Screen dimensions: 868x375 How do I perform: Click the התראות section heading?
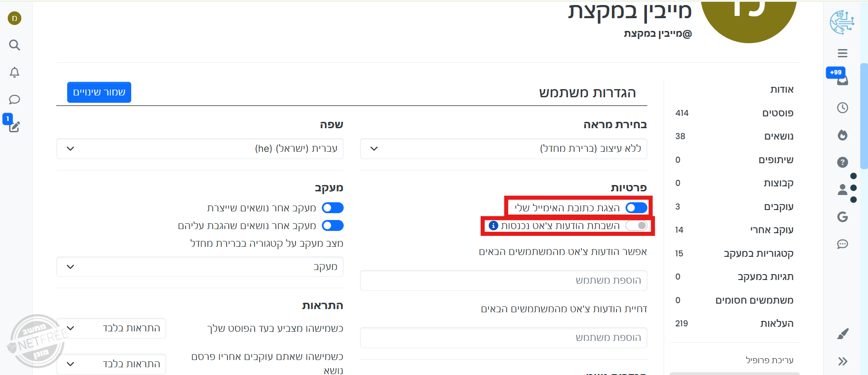point(323,305)
